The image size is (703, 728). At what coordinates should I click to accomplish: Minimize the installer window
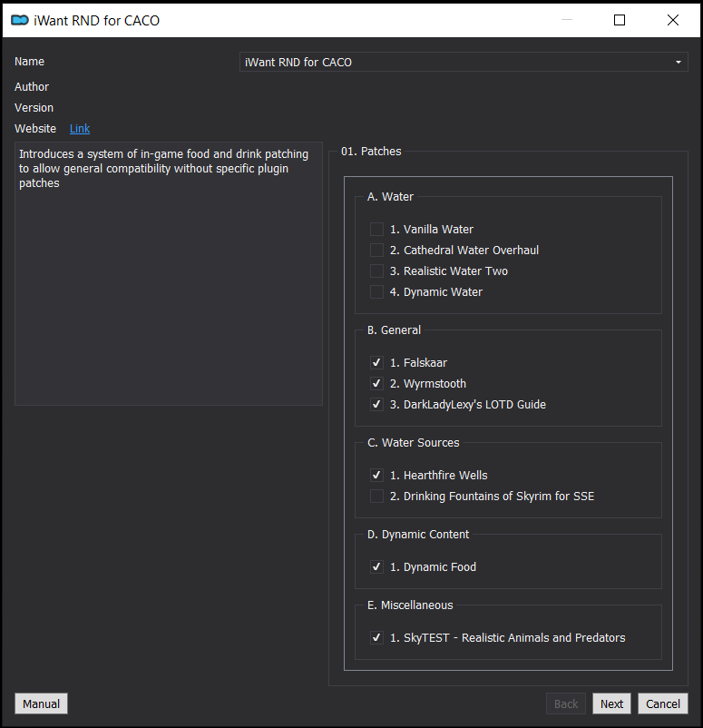pyautogui.click(x=567, y=20)
